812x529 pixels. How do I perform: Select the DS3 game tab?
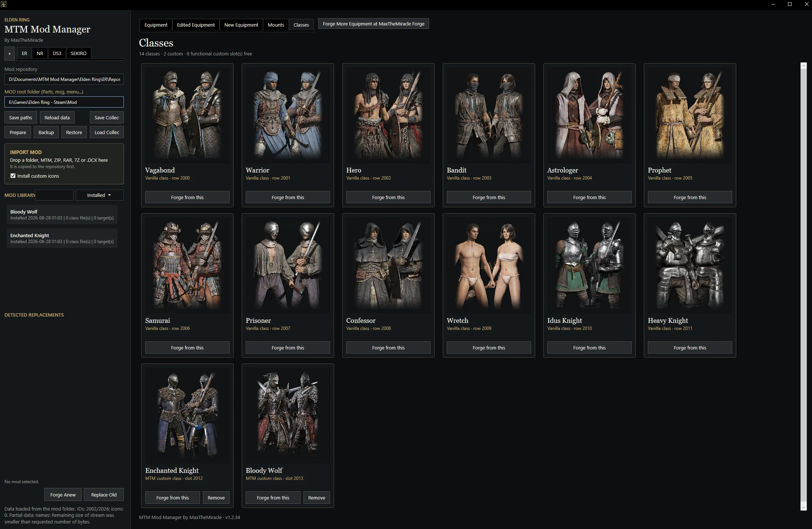(x=57, y=53)
